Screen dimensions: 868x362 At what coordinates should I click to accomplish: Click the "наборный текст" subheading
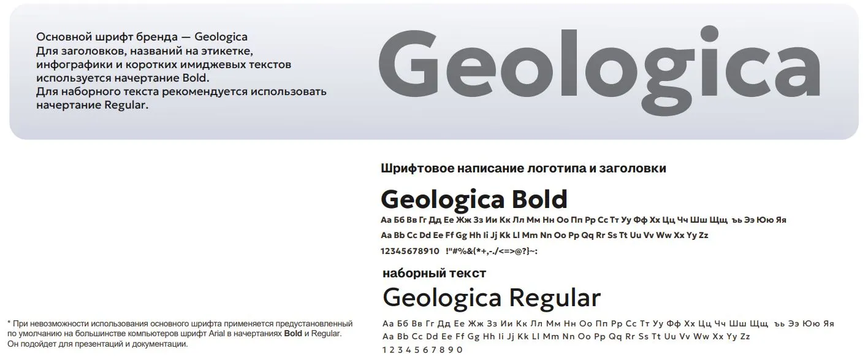coord(434,274)
